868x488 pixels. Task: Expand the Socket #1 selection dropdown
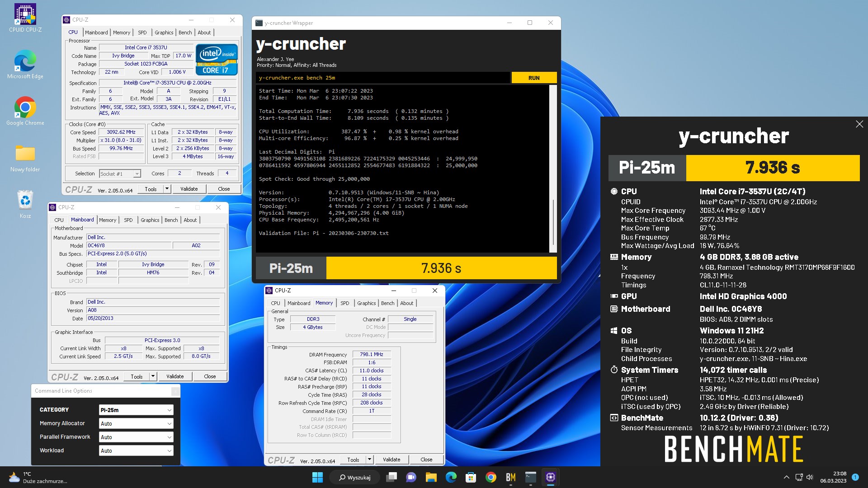[x=137, y=174]
